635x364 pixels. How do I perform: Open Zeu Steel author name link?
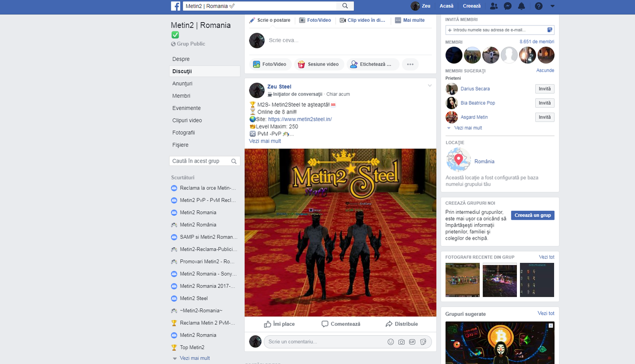[279, 87]
